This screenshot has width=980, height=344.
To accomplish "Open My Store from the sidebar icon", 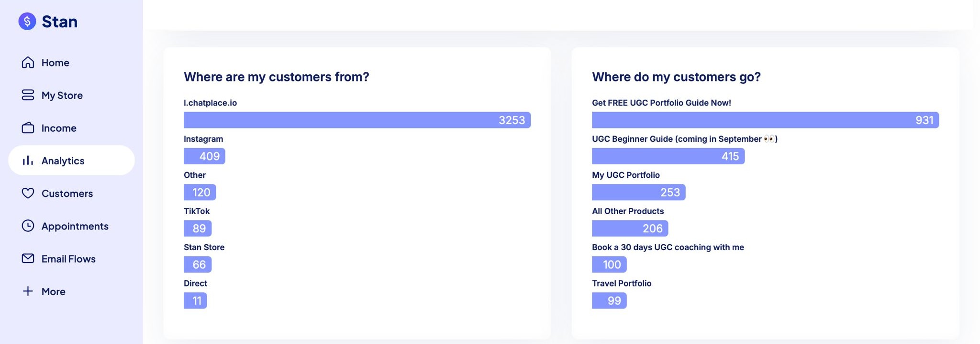I will pos(28,95).
